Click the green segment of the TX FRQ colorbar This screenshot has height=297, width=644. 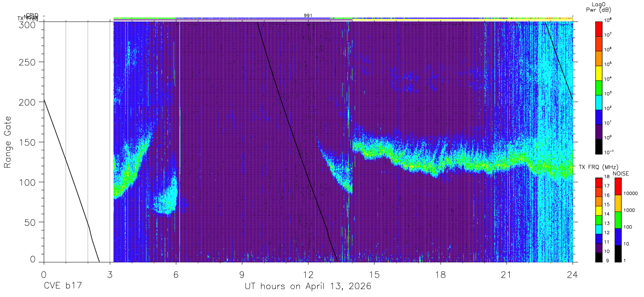[x=599, y=220]
